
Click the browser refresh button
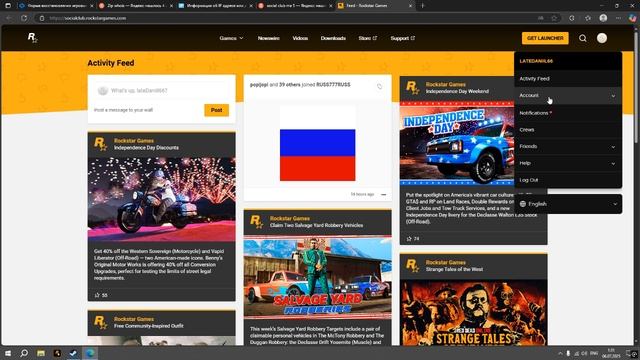24,18
